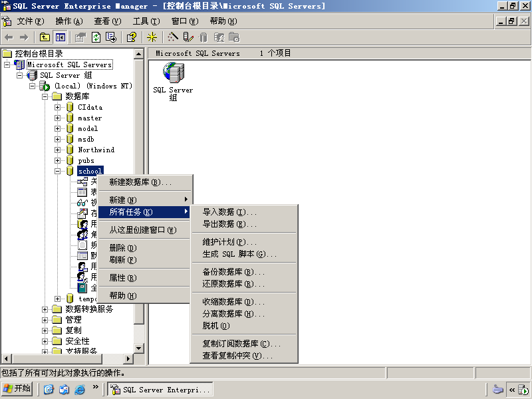
Task: Choose 新建数据库(B)... from context menu
Action: [x=145, y=182]
